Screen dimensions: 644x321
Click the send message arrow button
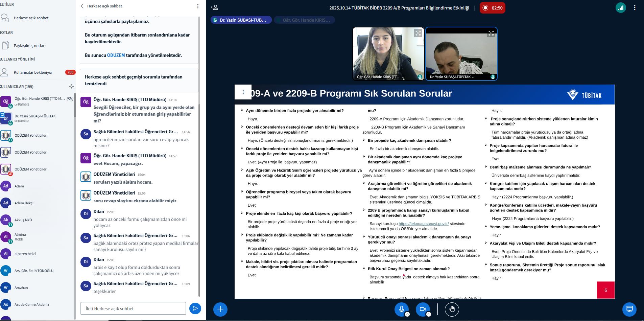[195, 308]
